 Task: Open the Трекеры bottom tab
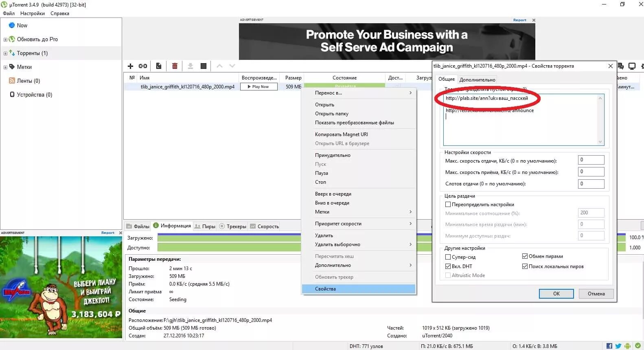tap(233, 227)
